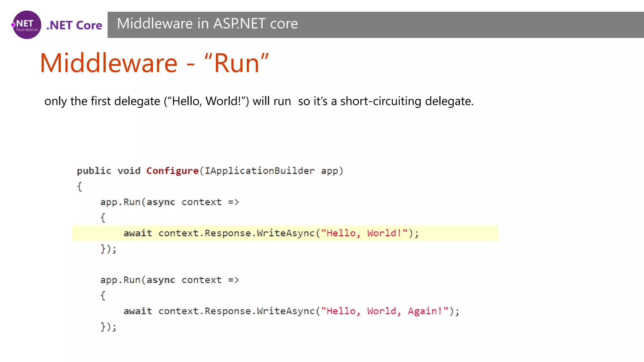The image size is (644, 362).
Task: Click the sentence about short-circuiting delegate
Action: click(259, 101)
